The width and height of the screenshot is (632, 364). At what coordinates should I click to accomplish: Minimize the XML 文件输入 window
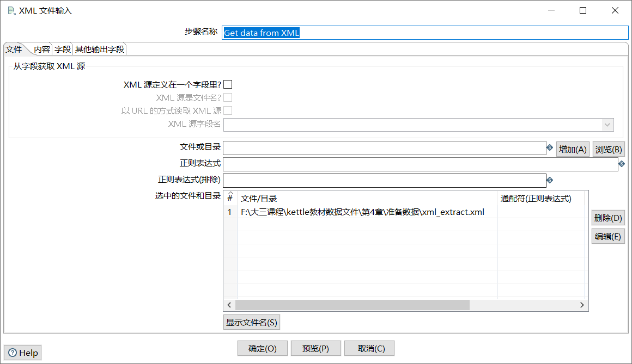[551, 10]
